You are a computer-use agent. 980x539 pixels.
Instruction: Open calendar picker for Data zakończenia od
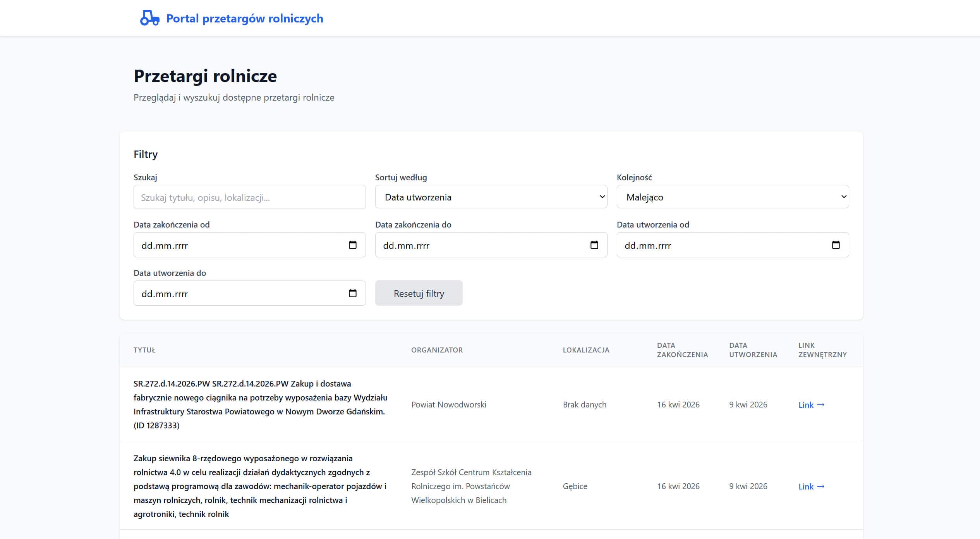pyautogui.click(x=352, y=245)
